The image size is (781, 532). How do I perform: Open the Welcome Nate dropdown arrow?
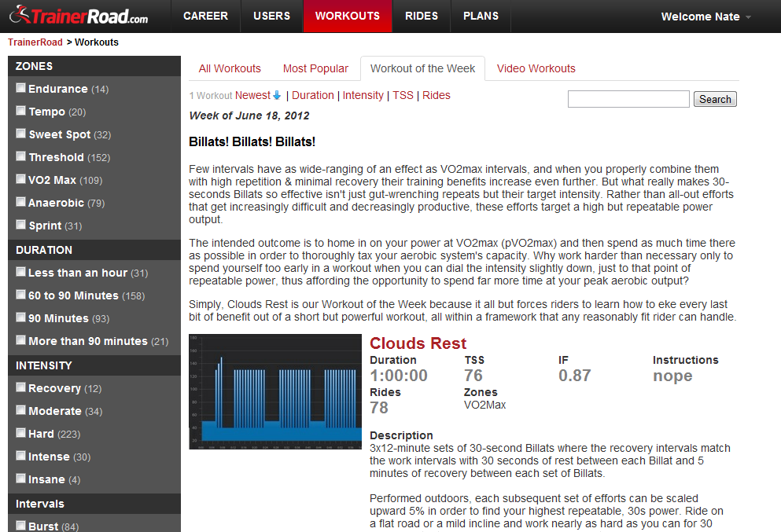[748, 17]
